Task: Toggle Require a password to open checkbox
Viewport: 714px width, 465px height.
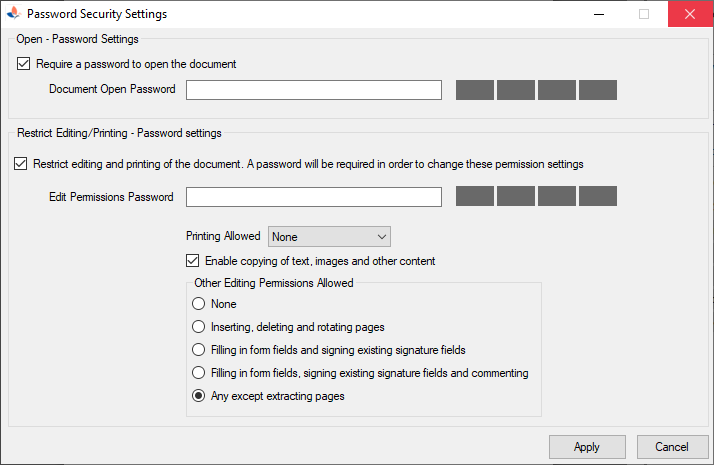Action: (x=24, y=64)
